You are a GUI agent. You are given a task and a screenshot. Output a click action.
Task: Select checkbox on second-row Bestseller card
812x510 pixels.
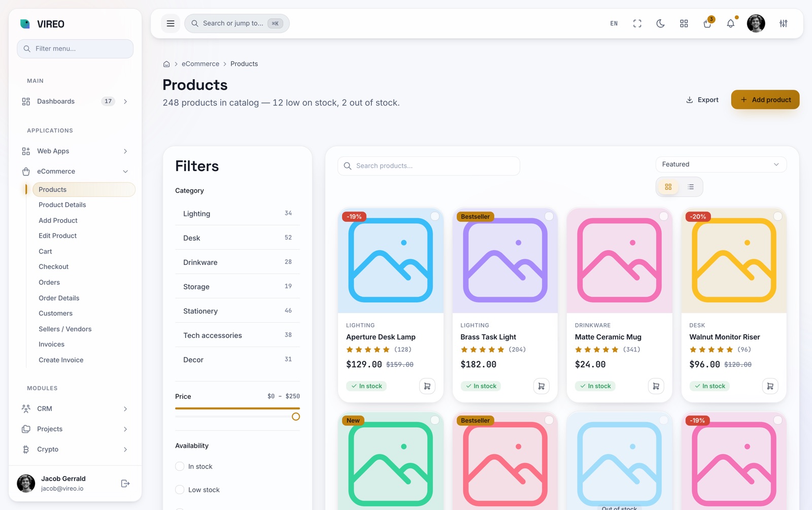coord(549,420)
